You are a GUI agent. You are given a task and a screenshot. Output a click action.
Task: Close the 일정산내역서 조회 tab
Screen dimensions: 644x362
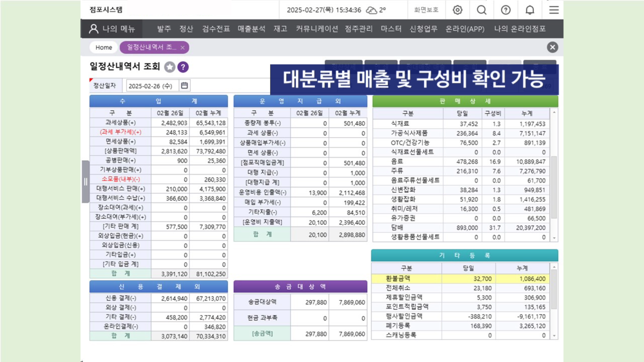pos(182,48)
